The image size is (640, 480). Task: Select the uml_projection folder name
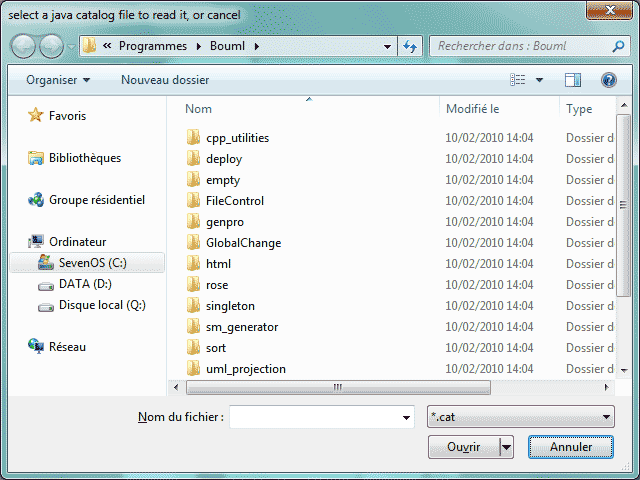(246, 369)
